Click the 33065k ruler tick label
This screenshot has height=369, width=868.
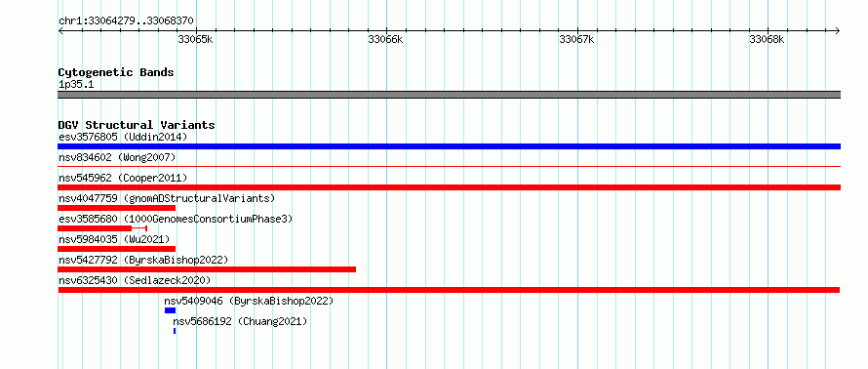coord(195,39)
